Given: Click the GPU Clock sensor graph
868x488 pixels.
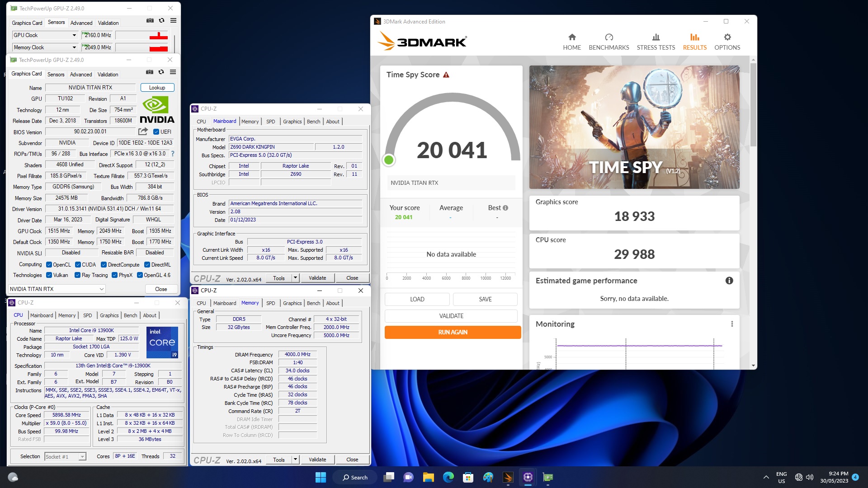Looking at the screenshot, I should tap(142, 35).
